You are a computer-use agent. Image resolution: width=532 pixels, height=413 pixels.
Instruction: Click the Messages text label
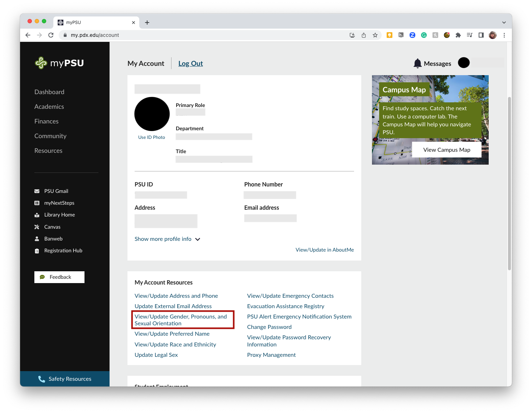(437, 64)
